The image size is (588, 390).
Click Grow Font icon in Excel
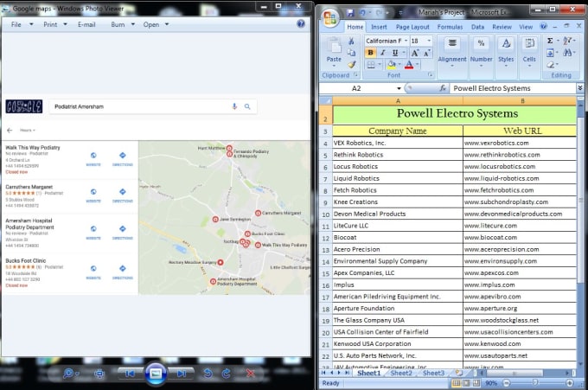415,53
